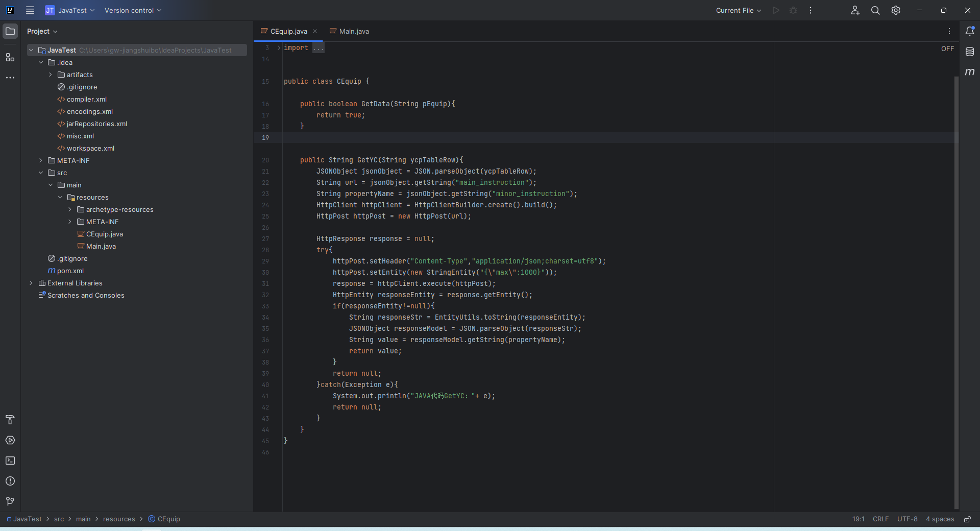Image resolution: width=980 pixels, height=531 pixels.
Task: Expand the META-INF folder under JavaTest
Action: (x=41, y=160)
